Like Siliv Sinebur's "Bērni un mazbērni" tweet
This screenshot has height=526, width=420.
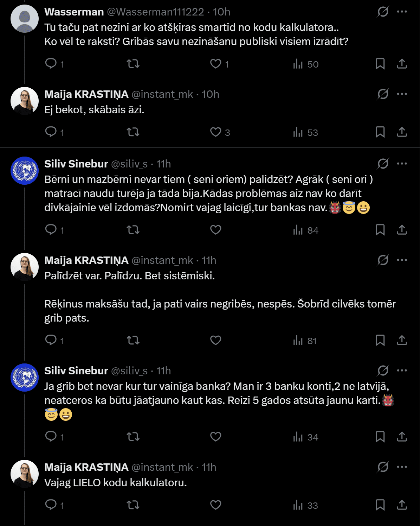pos(215,230)
